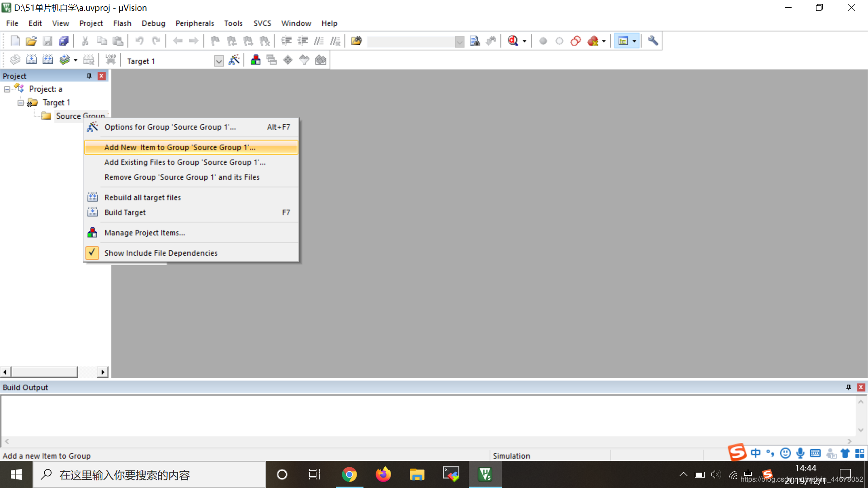This screenshot has height=488, width=868.
Task: Click the Manage Run-Time Environment diamond icon
Action: coord(288,60)
